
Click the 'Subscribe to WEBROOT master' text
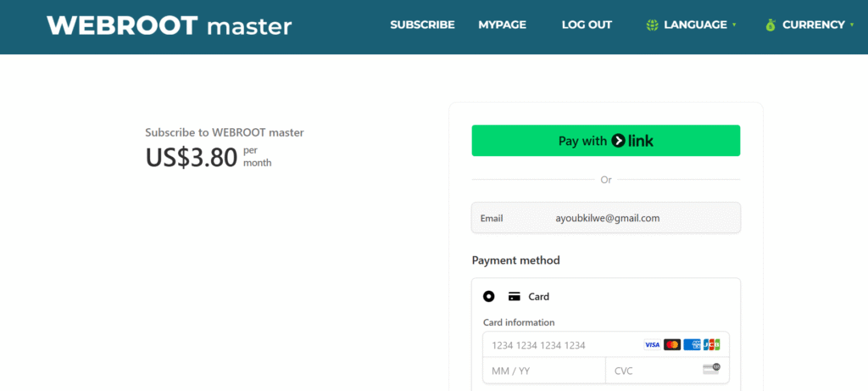(x=224, y=132)
